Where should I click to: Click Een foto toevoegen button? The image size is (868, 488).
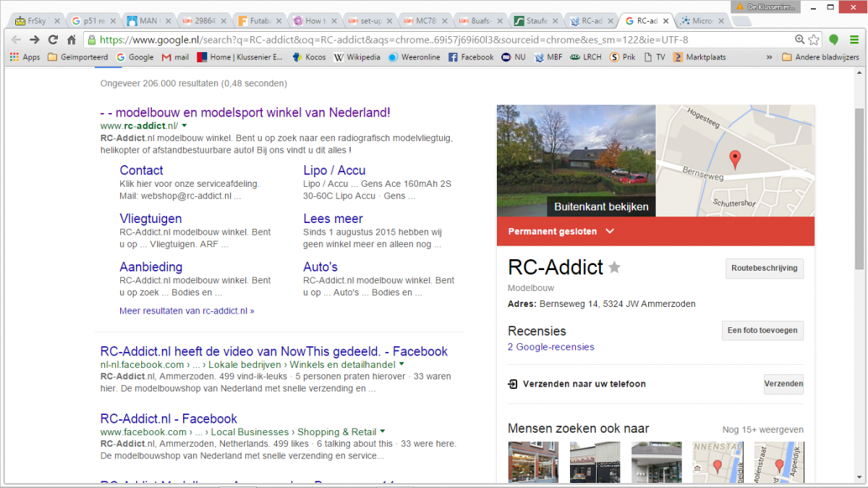[x=762, y=330]
